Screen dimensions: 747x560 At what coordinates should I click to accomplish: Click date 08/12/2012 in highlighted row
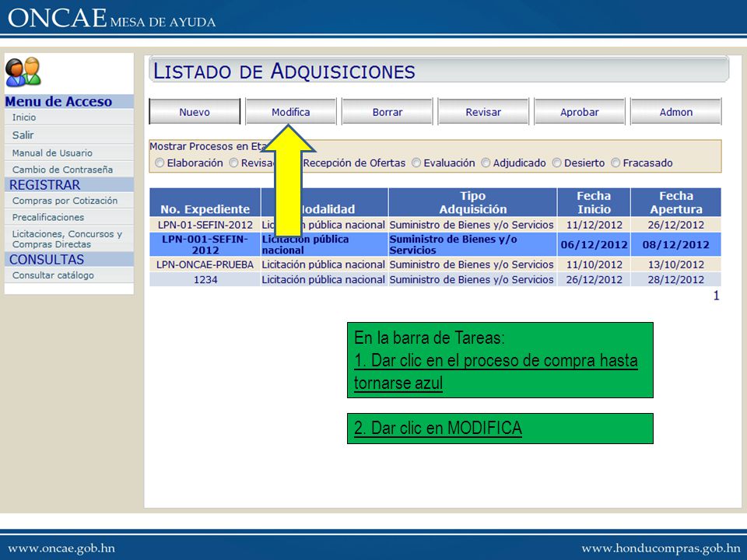coord(675,245)
